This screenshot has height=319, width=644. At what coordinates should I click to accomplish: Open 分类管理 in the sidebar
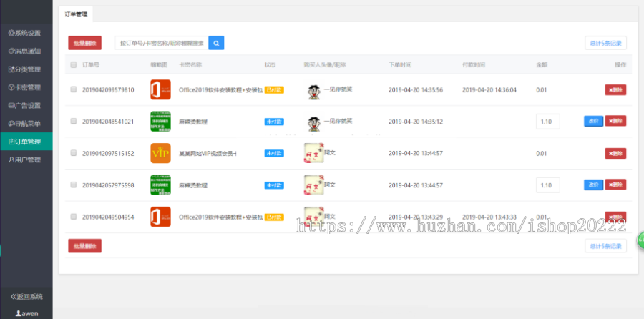coord(26,69)
